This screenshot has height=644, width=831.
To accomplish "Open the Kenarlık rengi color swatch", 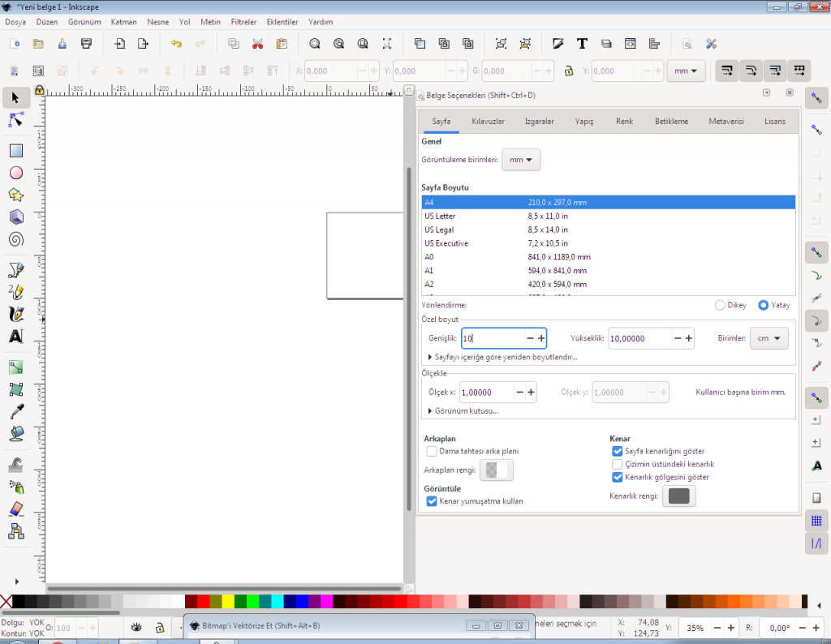I will pos(679,496).
